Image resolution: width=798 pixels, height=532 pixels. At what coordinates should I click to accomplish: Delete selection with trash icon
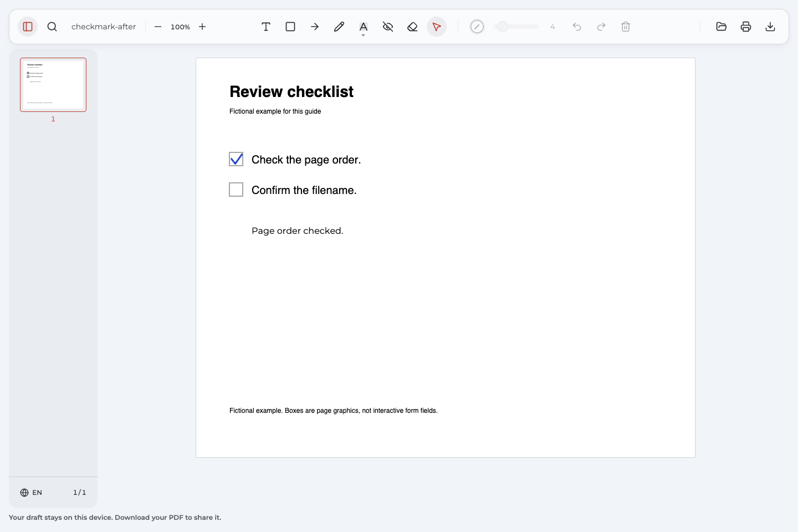point(626,27)
